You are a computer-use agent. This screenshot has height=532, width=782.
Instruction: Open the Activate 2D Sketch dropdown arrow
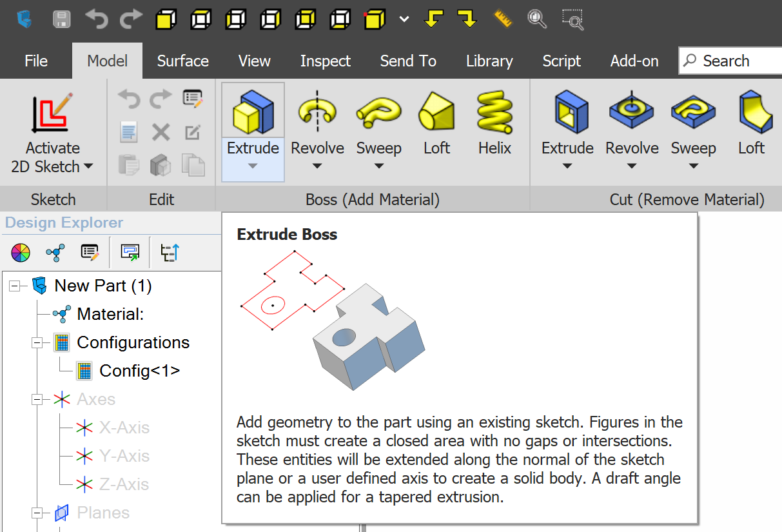pyautogui.click(x=88, y=166)
